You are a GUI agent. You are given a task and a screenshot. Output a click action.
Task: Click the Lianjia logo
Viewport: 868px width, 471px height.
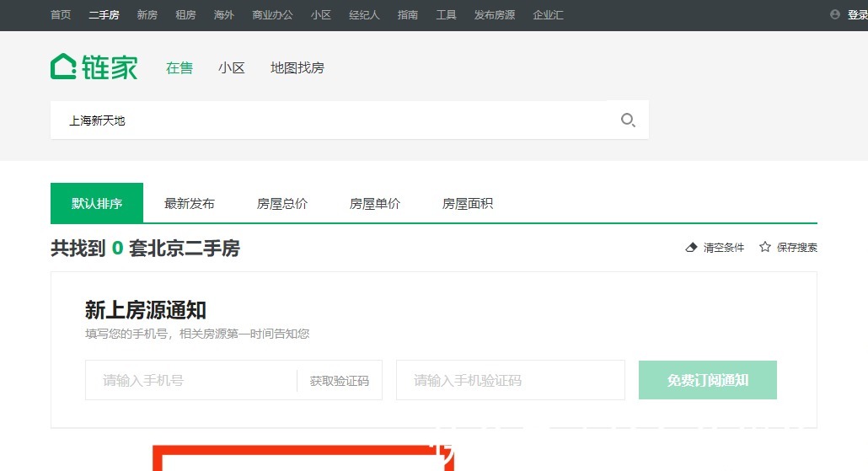[94, 67]
